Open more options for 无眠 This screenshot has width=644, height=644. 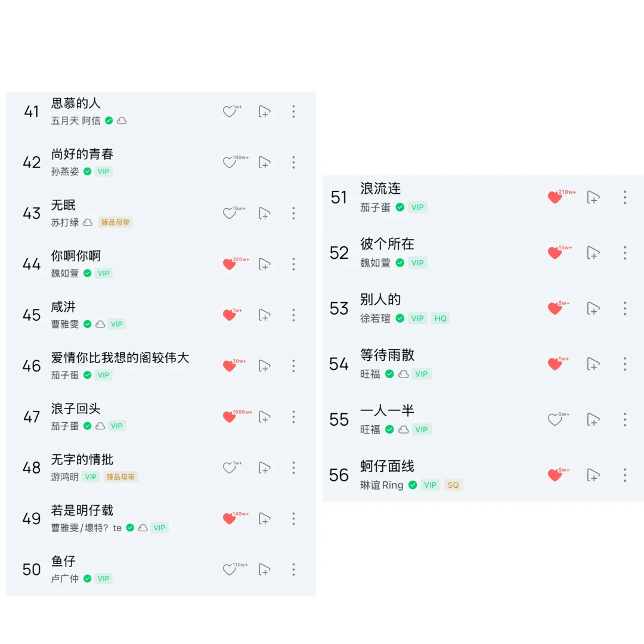tap(293, 213)
